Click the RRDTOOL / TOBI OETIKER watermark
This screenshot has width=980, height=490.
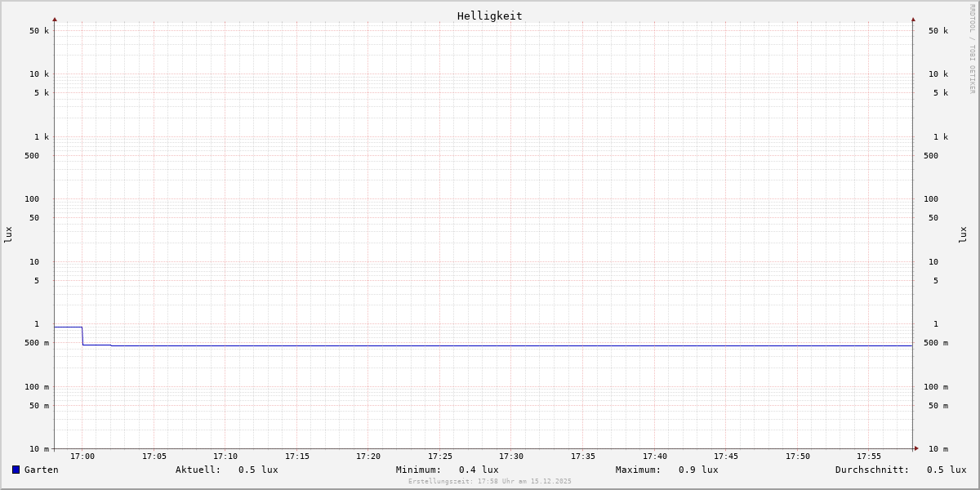click(x=972, y=49)
